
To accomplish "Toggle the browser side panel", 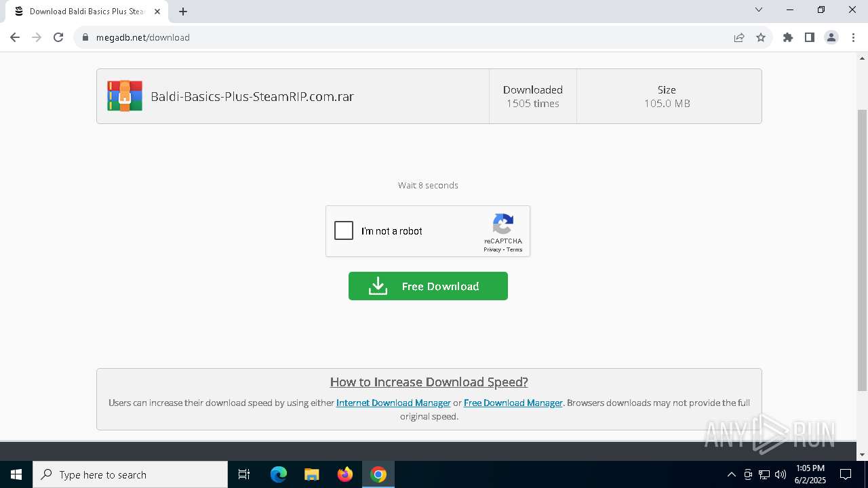I will click(810, 37).
